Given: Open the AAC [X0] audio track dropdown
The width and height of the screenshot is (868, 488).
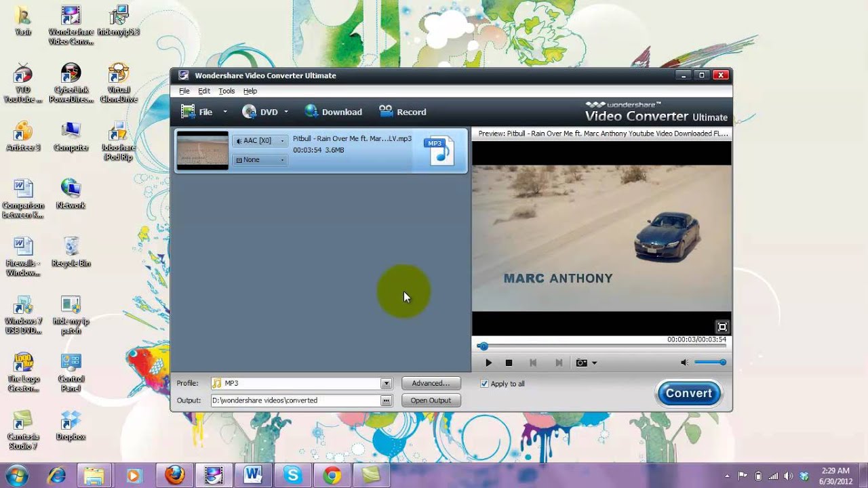Looking at the screenshot, I should (x=260, y=141).
